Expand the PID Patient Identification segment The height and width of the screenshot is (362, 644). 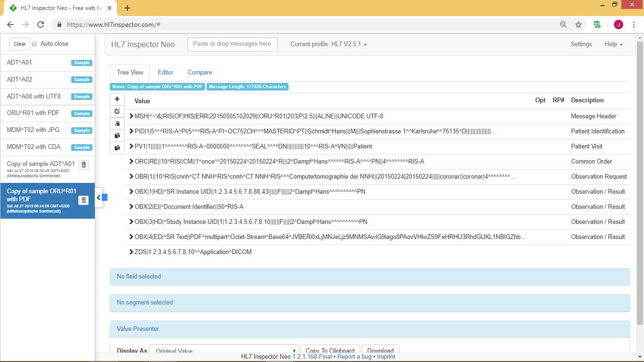click(132, 132)
